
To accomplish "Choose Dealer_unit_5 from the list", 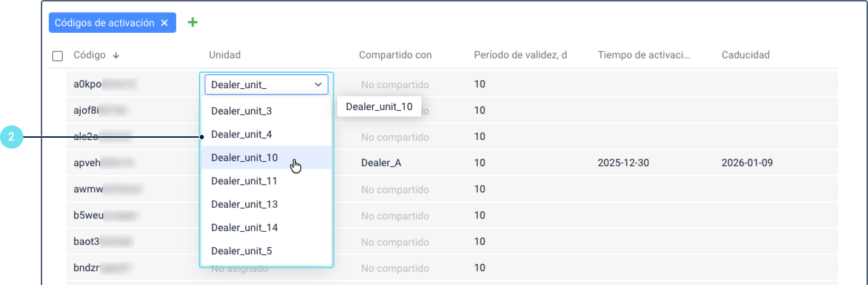I will (x=267, y=251).
